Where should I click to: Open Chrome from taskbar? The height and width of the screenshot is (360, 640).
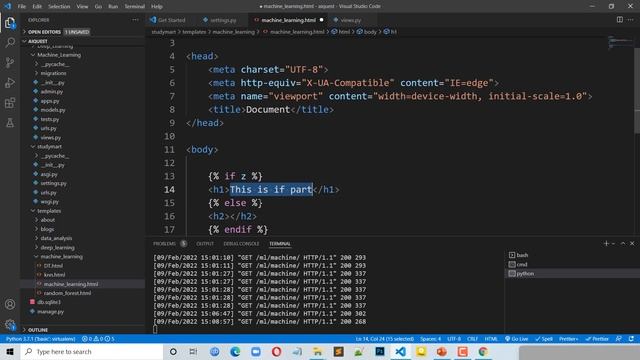(483, 351)
